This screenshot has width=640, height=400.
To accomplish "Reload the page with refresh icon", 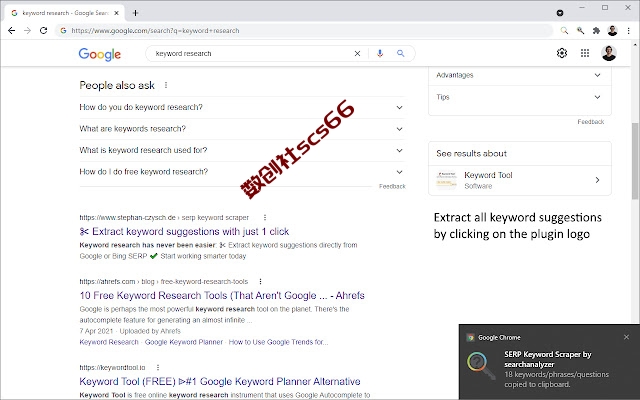I will 44,31.
